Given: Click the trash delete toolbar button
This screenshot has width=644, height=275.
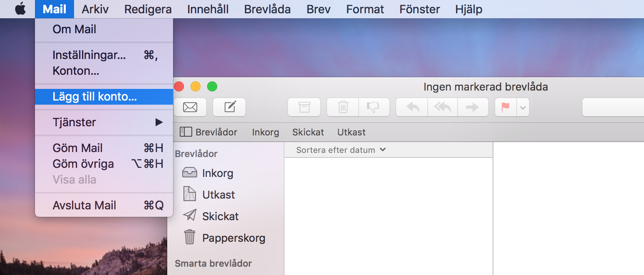Looking at the screenshot, I should [343, 107].
